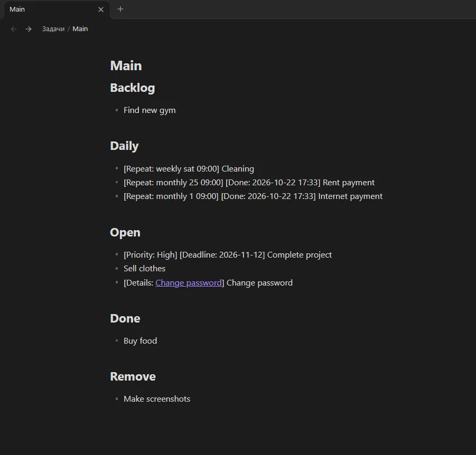Select the Complete project task line
Image resolution: width=476 pixels, height=455 pixels.
tap(228, 255)
